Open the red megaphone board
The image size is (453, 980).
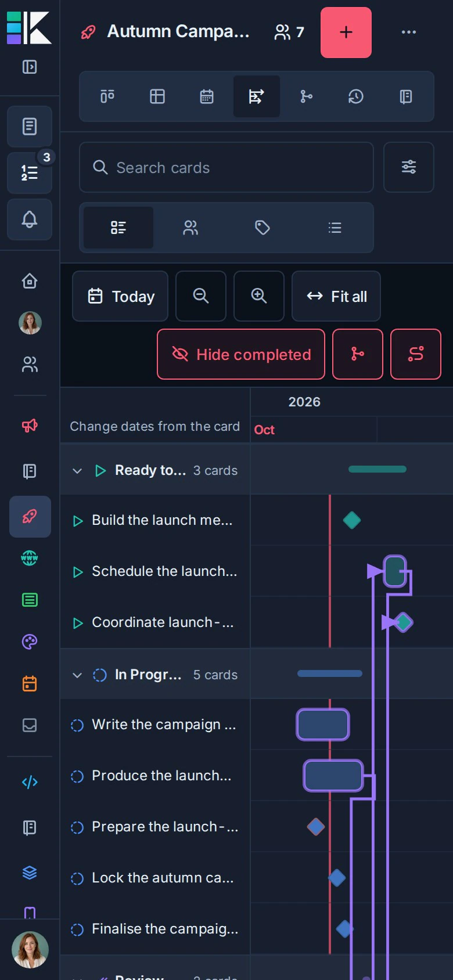[30, 426]
